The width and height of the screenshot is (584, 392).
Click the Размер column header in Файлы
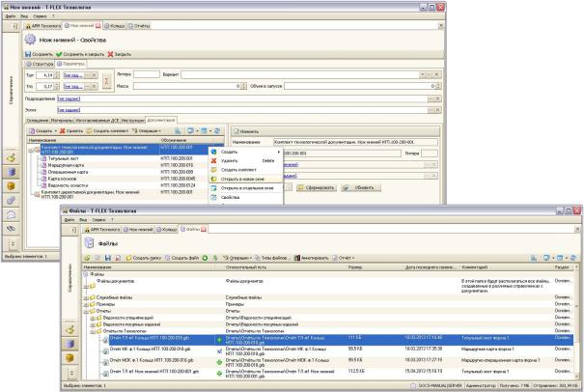coord(375,267)
